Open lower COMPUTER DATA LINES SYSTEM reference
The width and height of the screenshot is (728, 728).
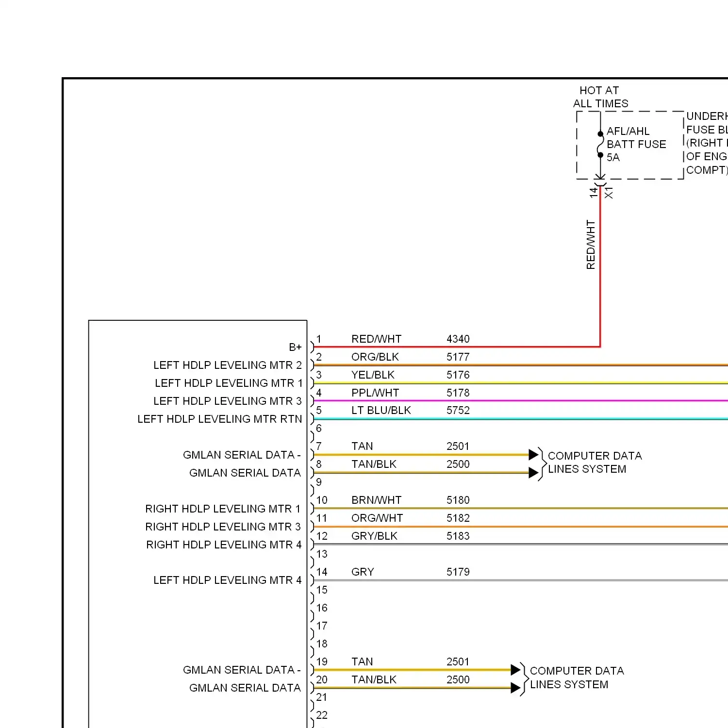[577, 678]
